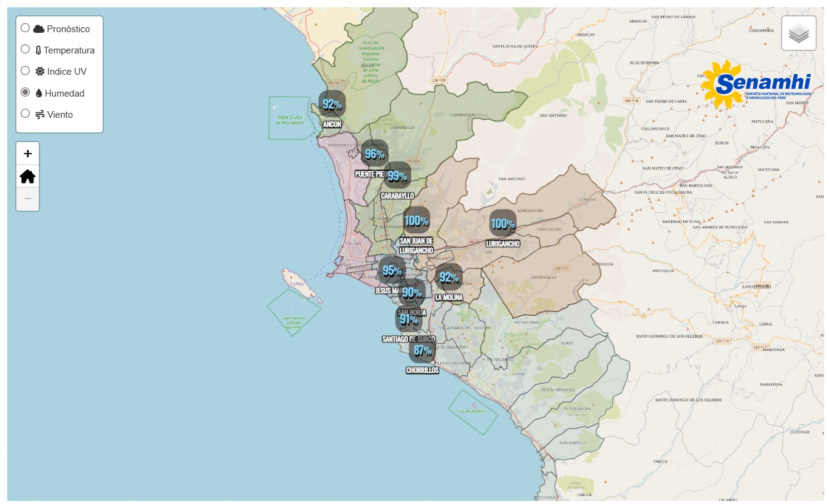Select the Humedad radio button

26,92
